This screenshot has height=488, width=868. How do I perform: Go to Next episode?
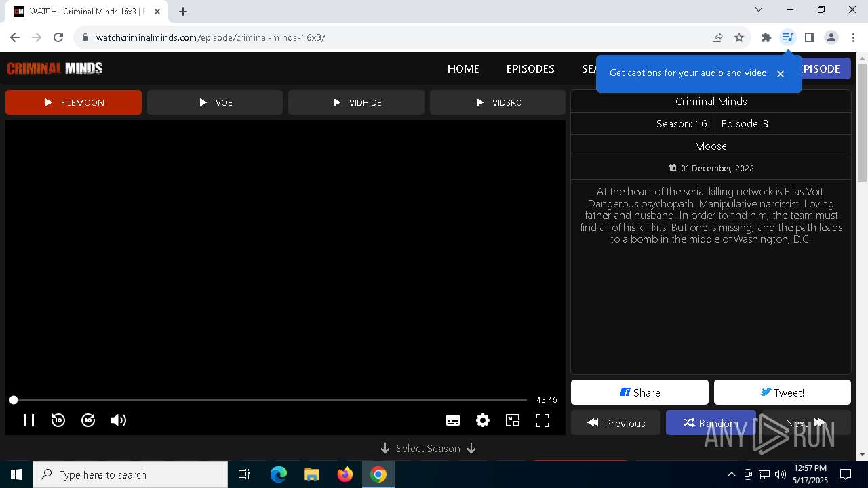coord(806,423)
